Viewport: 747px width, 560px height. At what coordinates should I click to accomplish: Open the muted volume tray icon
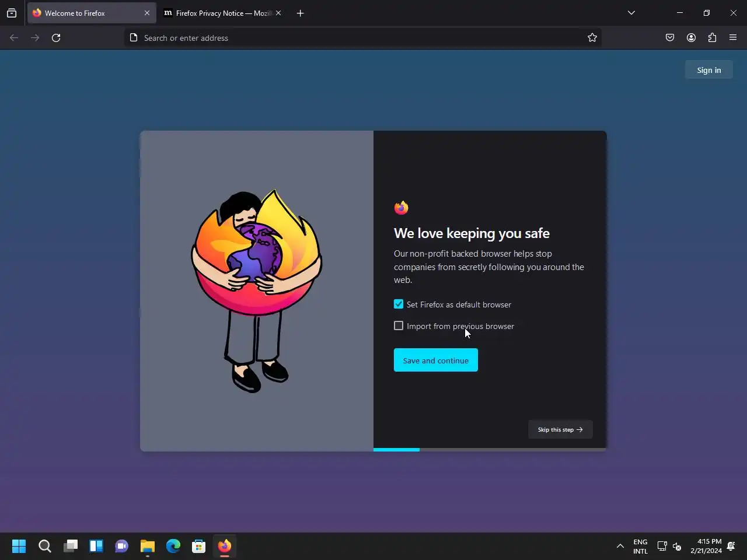point(677,546)
